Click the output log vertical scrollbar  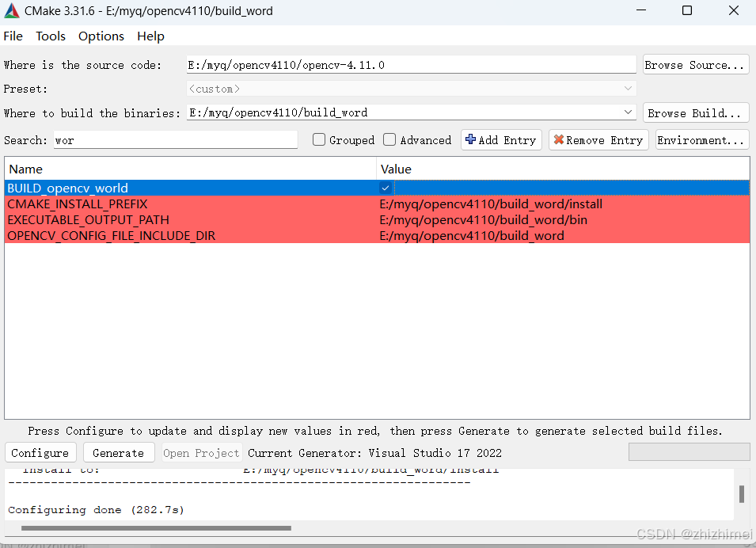pos(742,494)
